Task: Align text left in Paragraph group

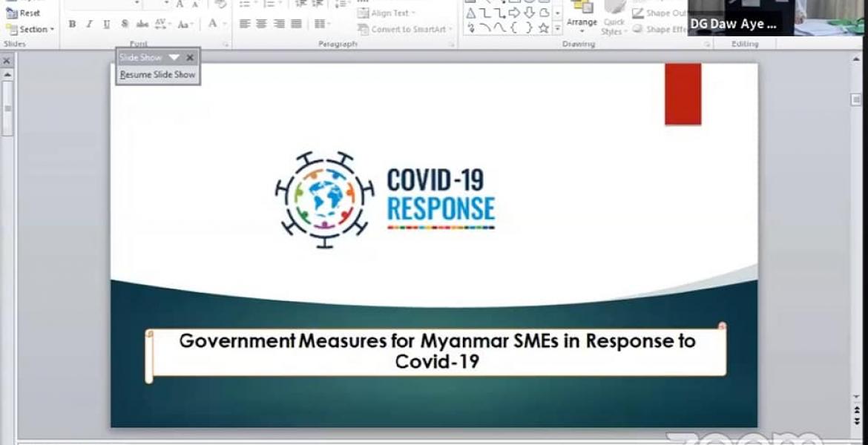Action: coord(245,24)
